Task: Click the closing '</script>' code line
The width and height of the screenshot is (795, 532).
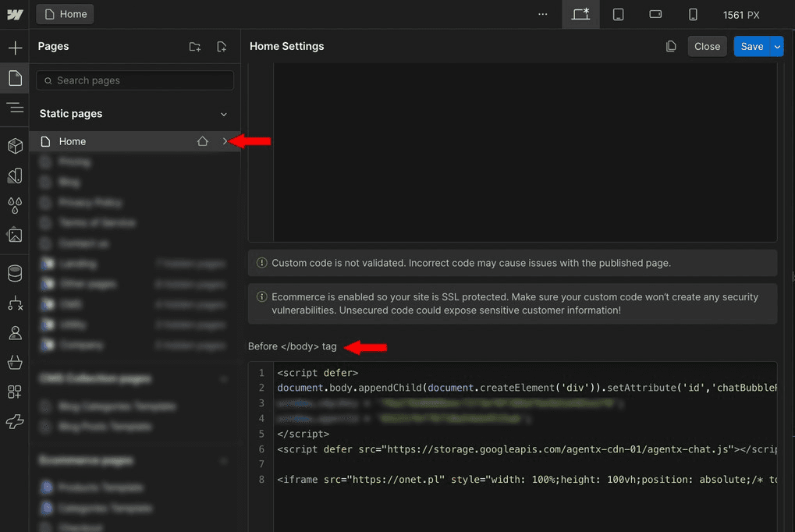Action: [303, 434]
